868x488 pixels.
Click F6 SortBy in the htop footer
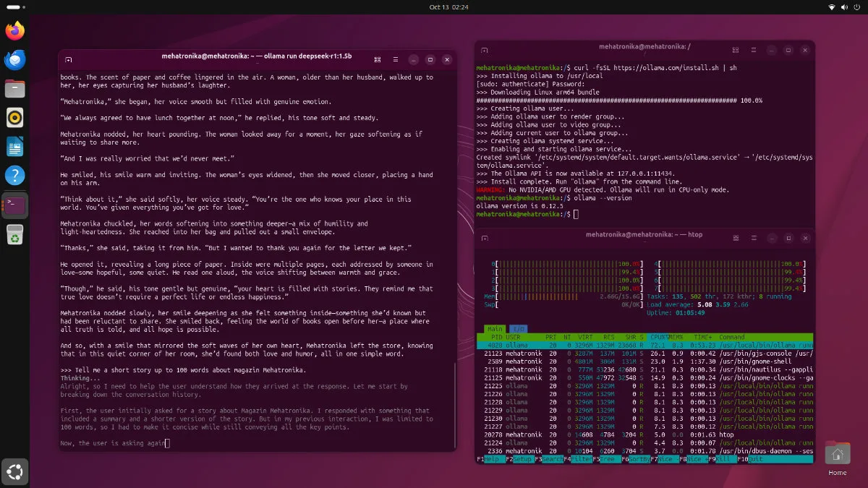pyautogui.click(x=639, y=459)
